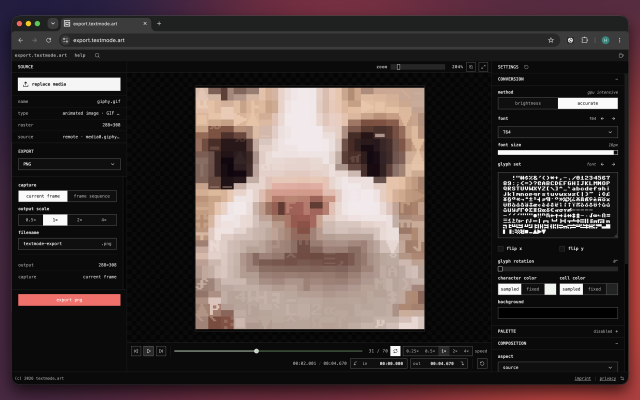
Task: Click the play button in playback bar
Action: tap(149, 351)
